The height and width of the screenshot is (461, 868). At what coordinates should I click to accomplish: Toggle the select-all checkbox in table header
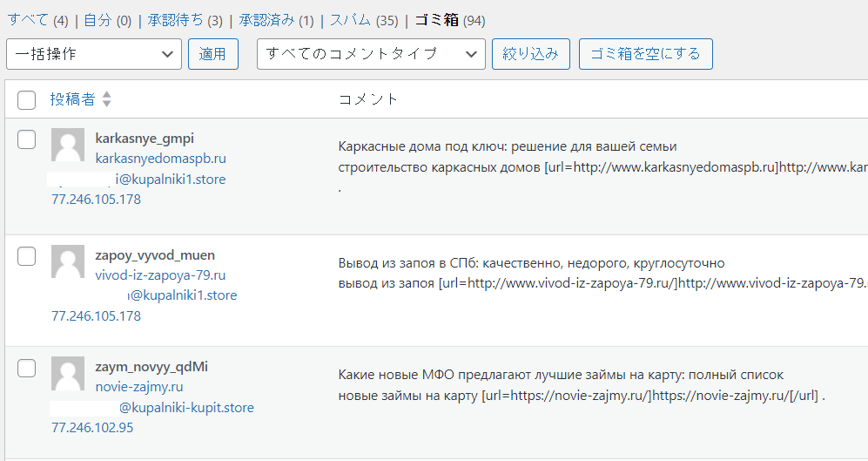point(27,100)
